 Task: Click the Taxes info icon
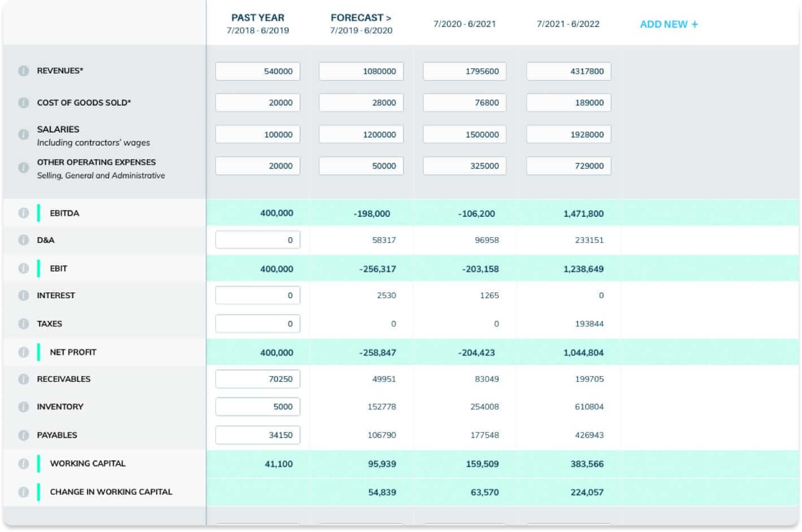(x=23, y=324)
